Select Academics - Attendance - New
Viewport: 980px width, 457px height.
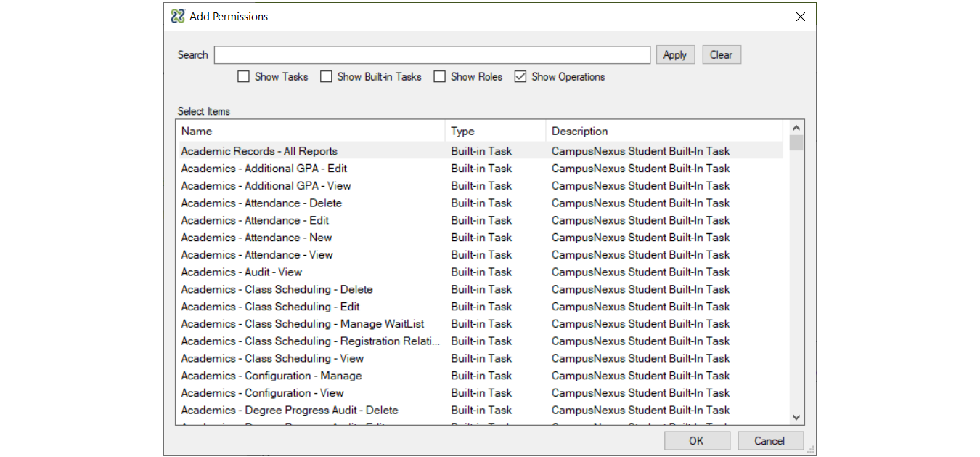(480, 238)
